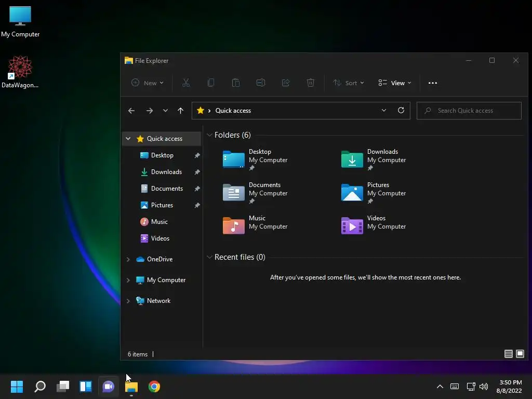Screen dimensions: 532x399
Task: Select Network in navigation pane
Action: pyautogui.click(x=158, y=301)
